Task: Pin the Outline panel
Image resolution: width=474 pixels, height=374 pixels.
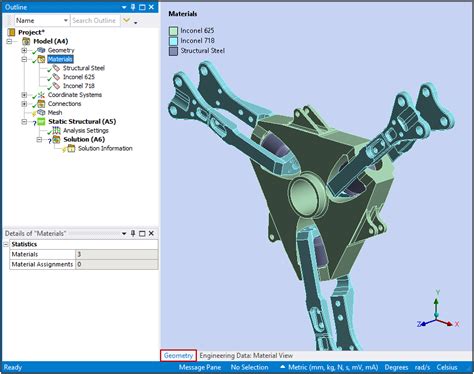Action: (133, 7)
